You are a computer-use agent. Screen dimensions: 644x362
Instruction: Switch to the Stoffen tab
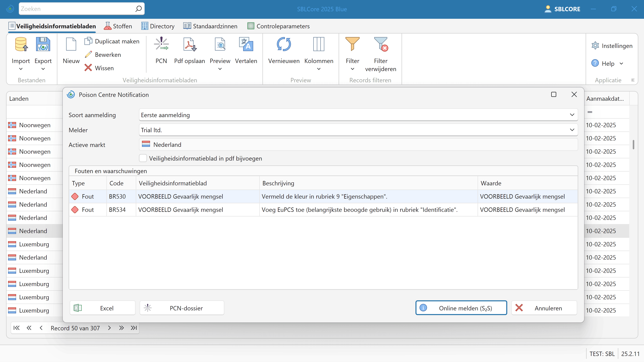(118, 26)
